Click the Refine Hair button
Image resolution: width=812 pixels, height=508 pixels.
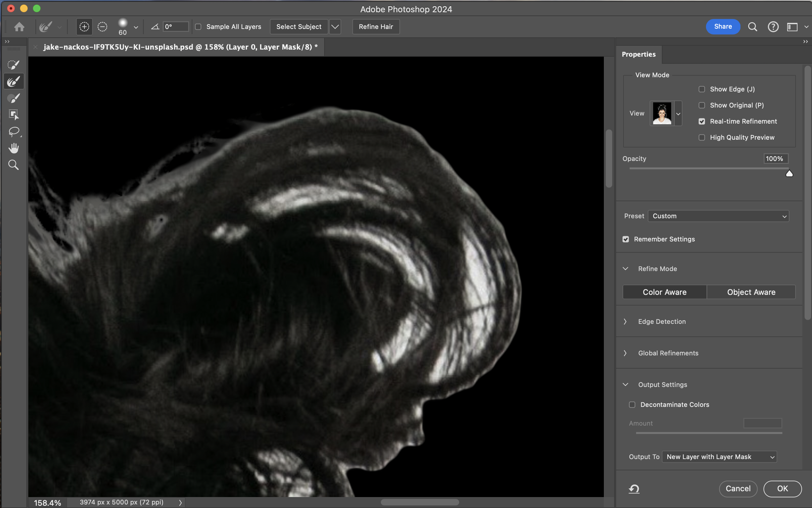pyautogui.click(x=376, y=26)
